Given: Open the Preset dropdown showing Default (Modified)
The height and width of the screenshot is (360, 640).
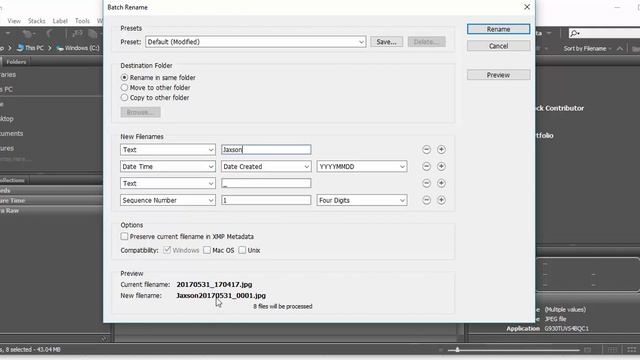Looking at the screenshot, I should point(256,42).
